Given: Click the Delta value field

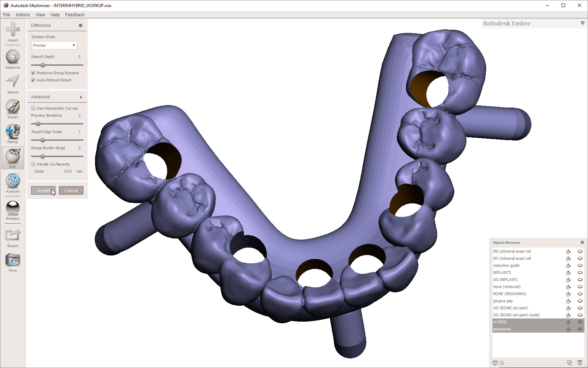Looking at the screenshot, I should (68, 171).
